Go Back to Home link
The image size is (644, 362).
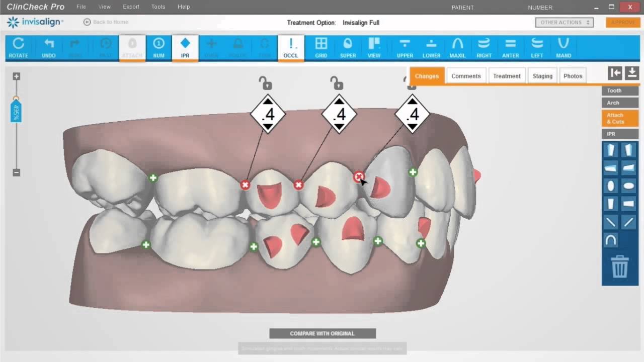106,22
